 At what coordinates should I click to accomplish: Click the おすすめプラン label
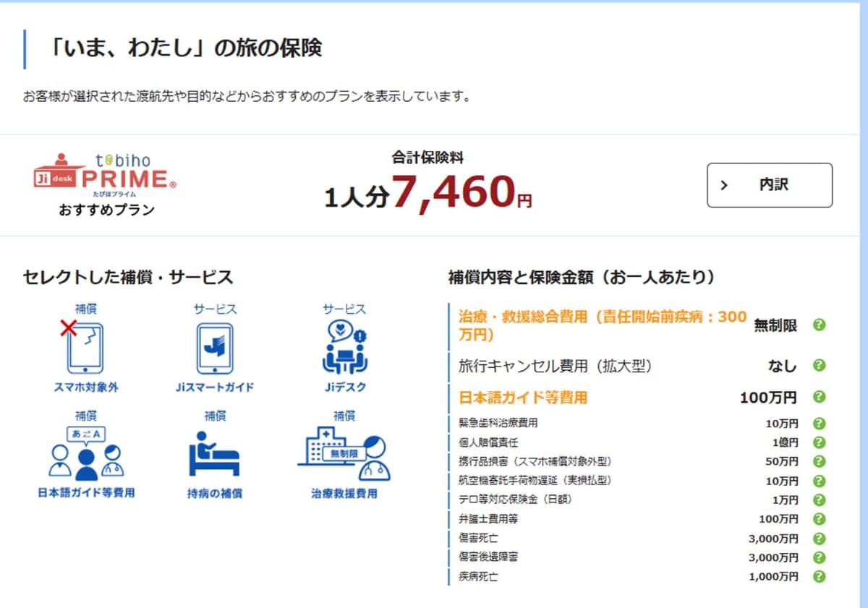106,210
